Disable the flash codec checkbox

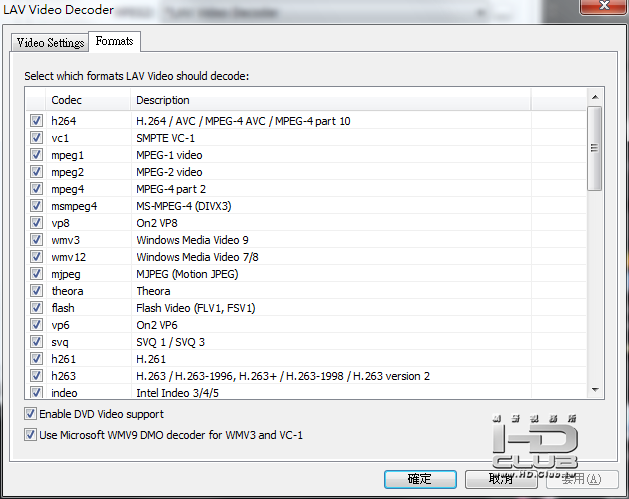pos(37,308)
